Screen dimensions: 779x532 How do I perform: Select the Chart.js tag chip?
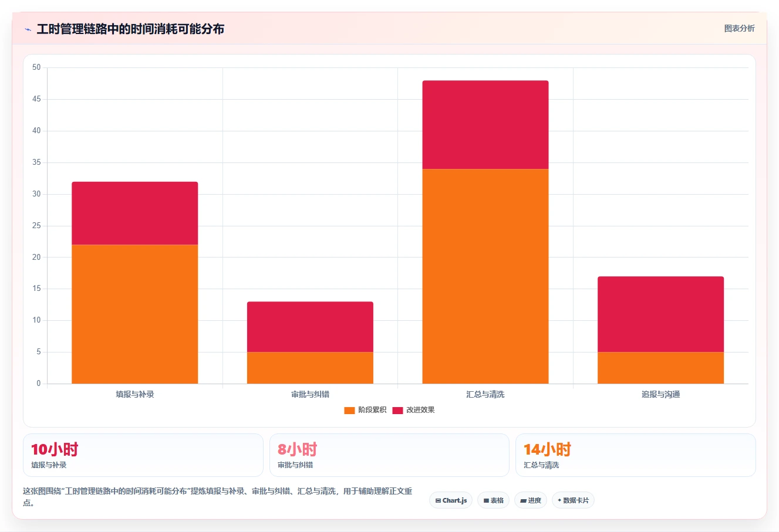[x=451, y=500]
